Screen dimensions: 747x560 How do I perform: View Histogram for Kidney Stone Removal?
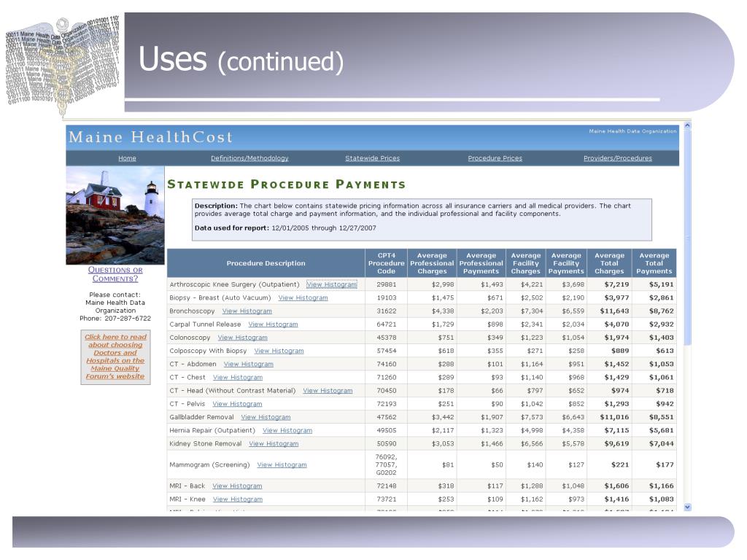(274, 444)
